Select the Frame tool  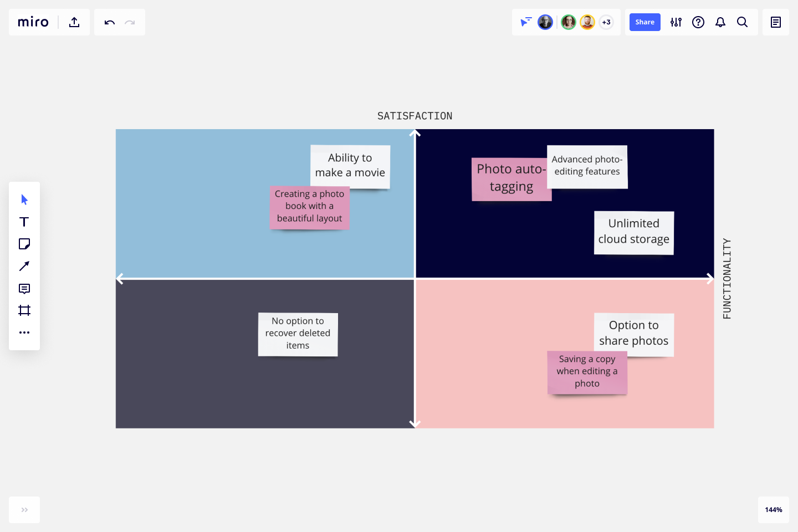point(24,310)
